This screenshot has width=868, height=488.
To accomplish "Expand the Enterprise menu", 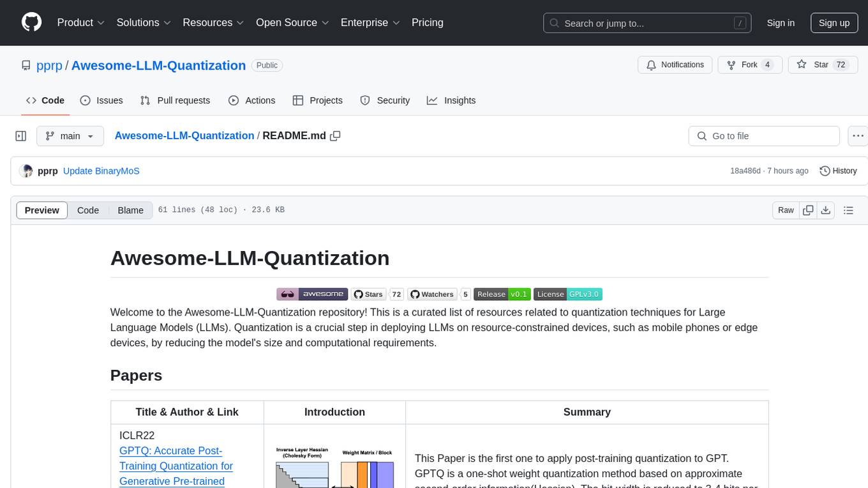I will (x=370, y=22).
